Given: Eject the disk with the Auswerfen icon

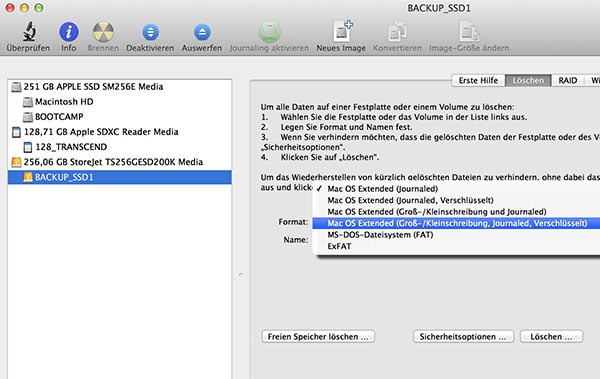Looking at the screenshot, I should coord(202,32).
